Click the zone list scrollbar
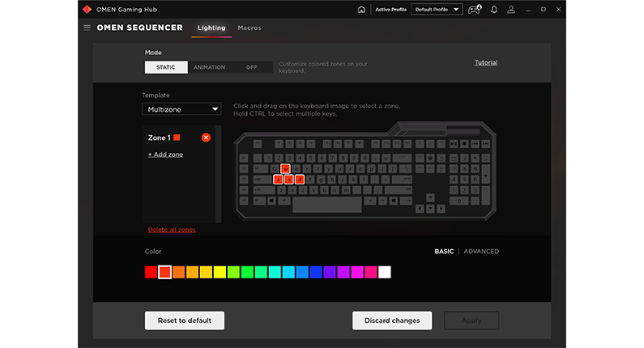The image size is (644, 348). 218,174
